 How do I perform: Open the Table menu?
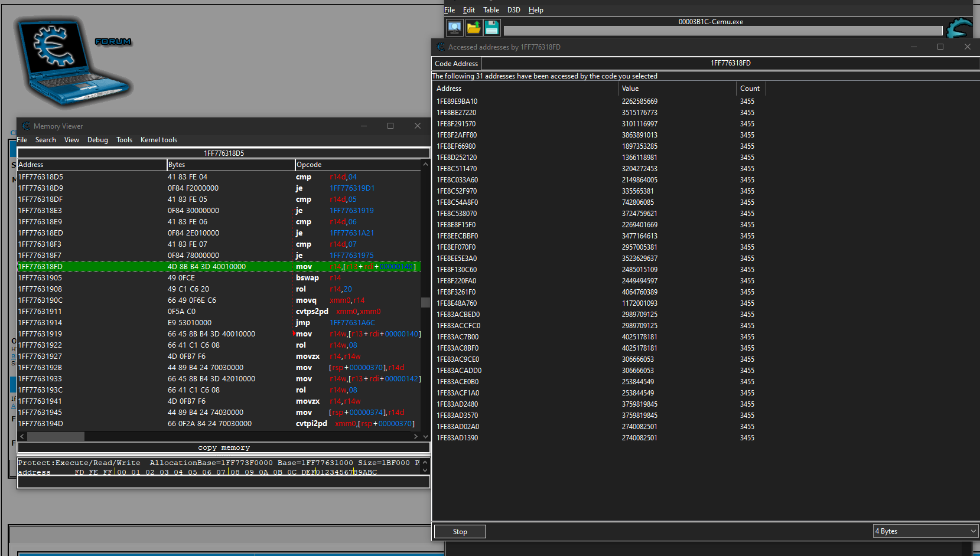[x=491, y=10]
